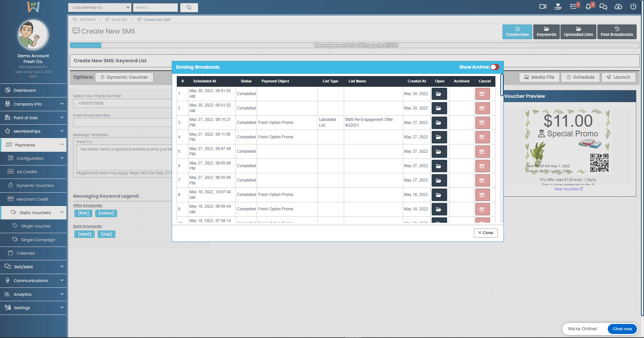Viewport: 644px width, 338px height.
Task: Open the Club Member ID dropdown
Action: tap(100, 7)
